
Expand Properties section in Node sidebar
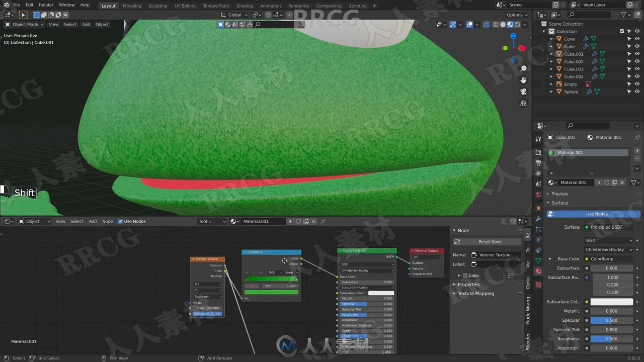(x=468, y=285)
